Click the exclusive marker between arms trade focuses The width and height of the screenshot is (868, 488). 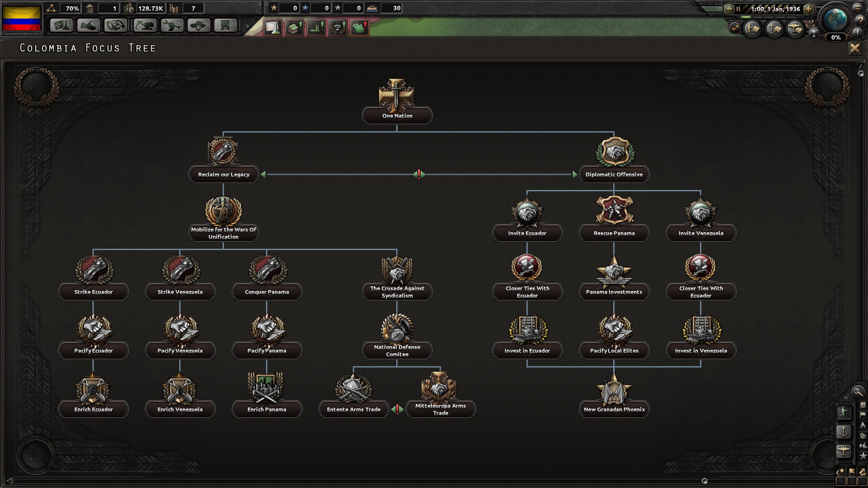397,409
